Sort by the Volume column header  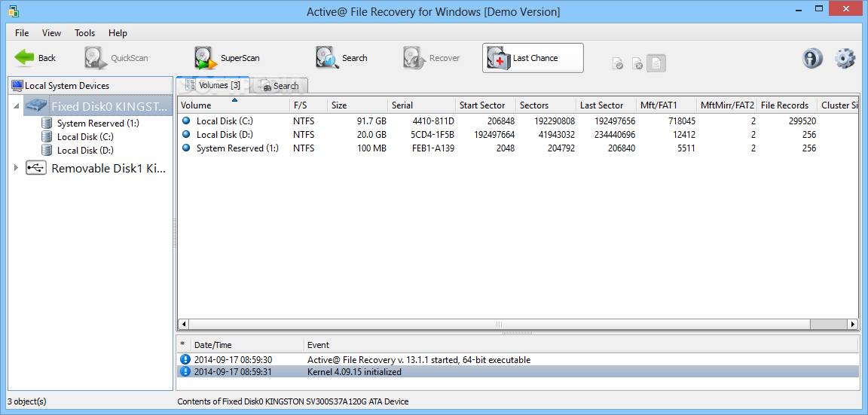coord(234,105)
